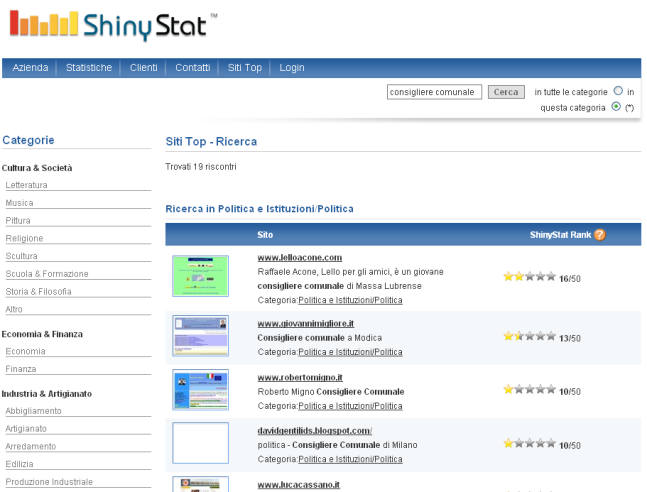The height and width of the screenshot is (492, 647).
Task: Click category link under giovannimigliore result
Action: [350, 352]
